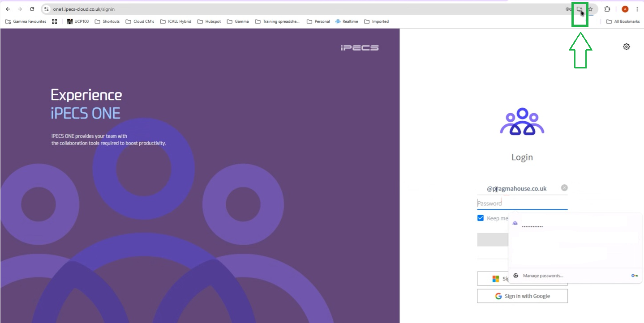
Task: Click the browser forward arrow
Action: pos(20,9)
